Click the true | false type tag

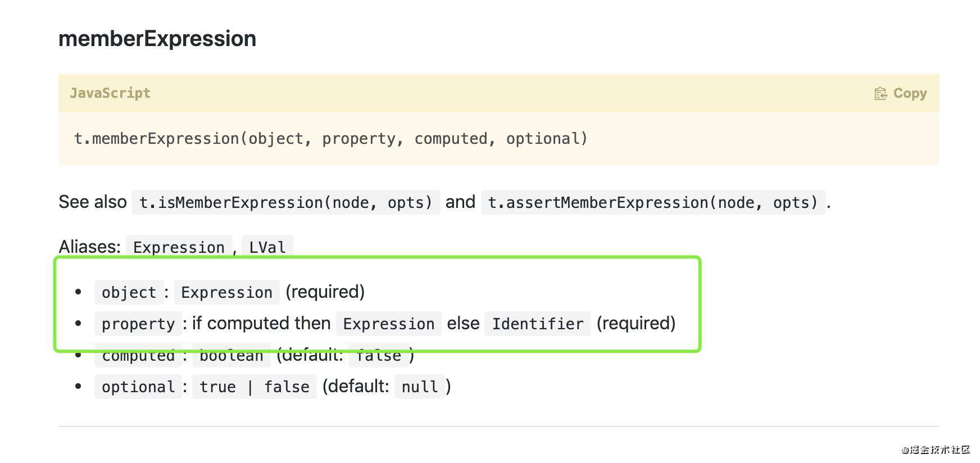point(255,387)
